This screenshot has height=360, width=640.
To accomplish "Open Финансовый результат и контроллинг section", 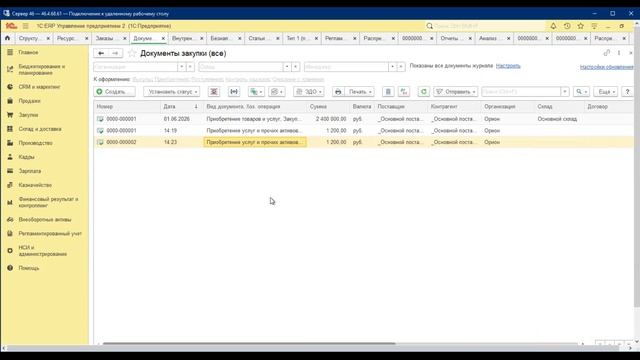I will [48, 202].
